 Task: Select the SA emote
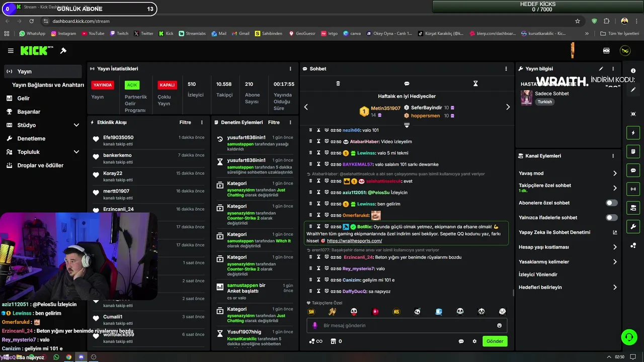click(x=311, y=312)
